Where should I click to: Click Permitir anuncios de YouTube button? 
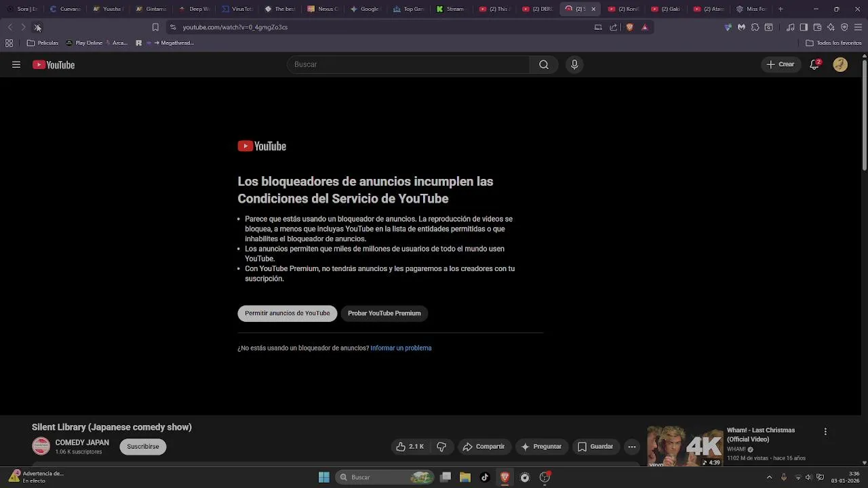click(288, 313)
